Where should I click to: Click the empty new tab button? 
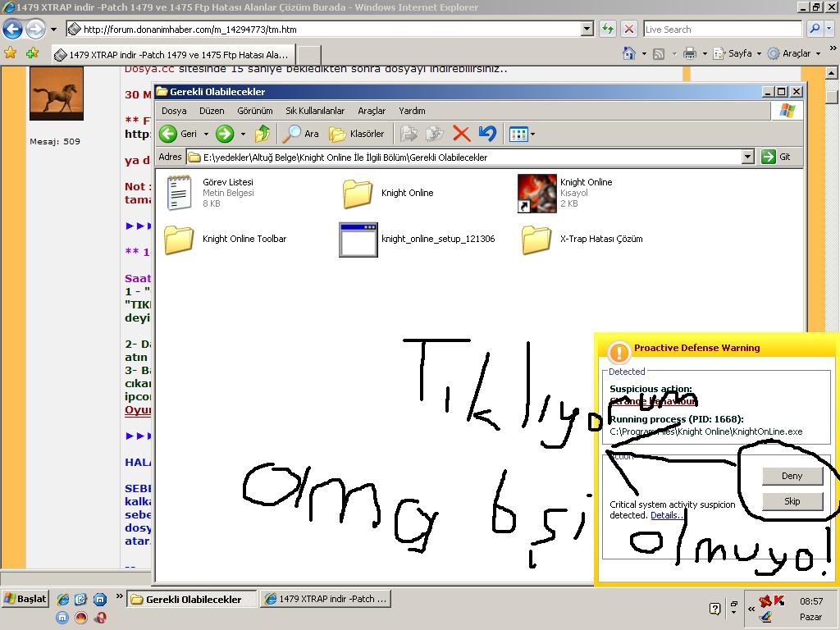[309, 55]
